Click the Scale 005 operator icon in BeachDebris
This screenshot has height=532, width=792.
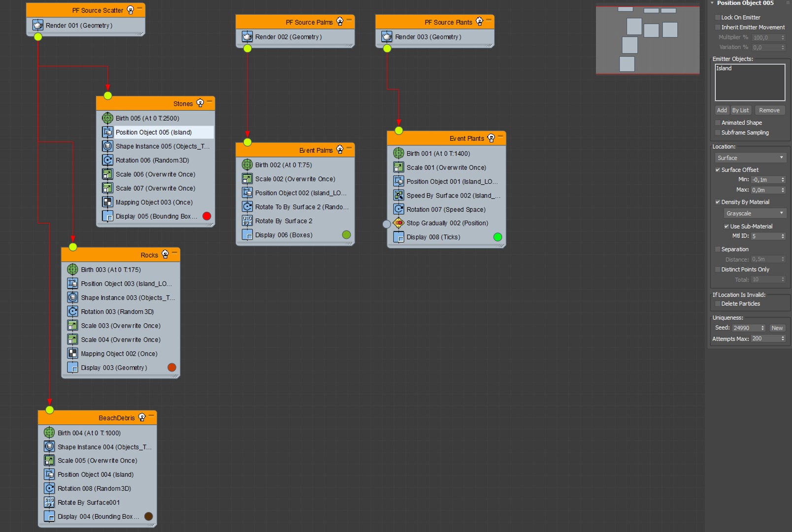point(49,461)
